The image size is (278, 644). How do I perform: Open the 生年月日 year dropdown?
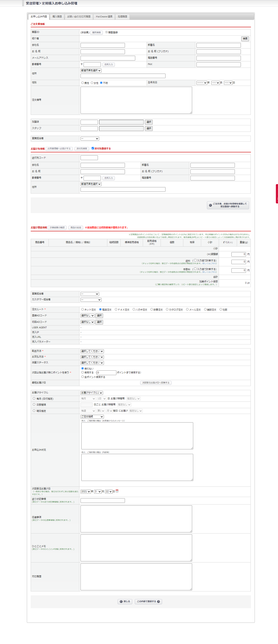(x=202, y=83)
